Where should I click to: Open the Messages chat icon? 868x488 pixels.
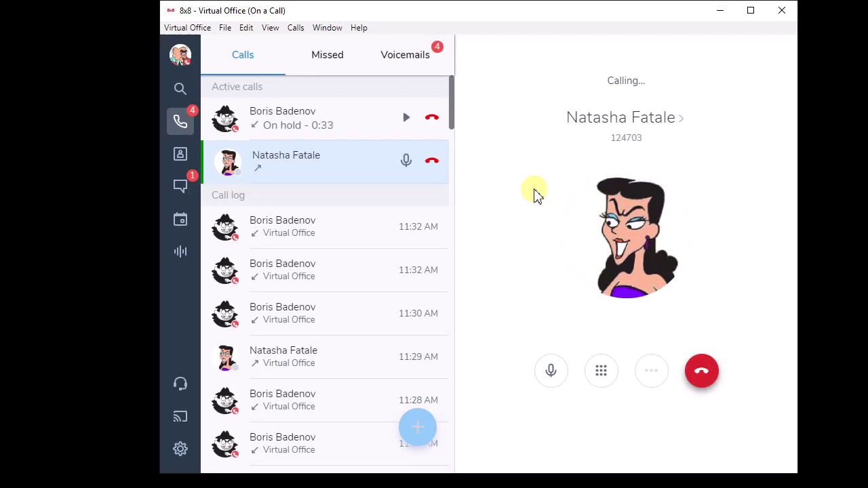click(180, 186)
